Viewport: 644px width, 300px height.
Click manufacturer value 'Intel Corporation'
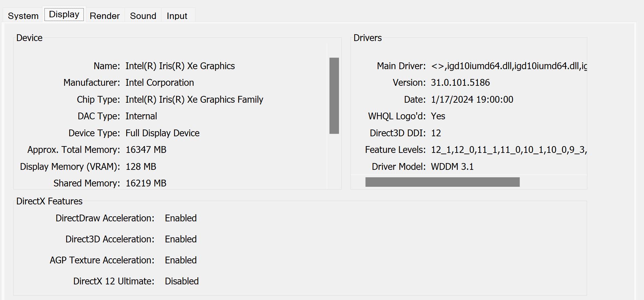tap(160, 82)
